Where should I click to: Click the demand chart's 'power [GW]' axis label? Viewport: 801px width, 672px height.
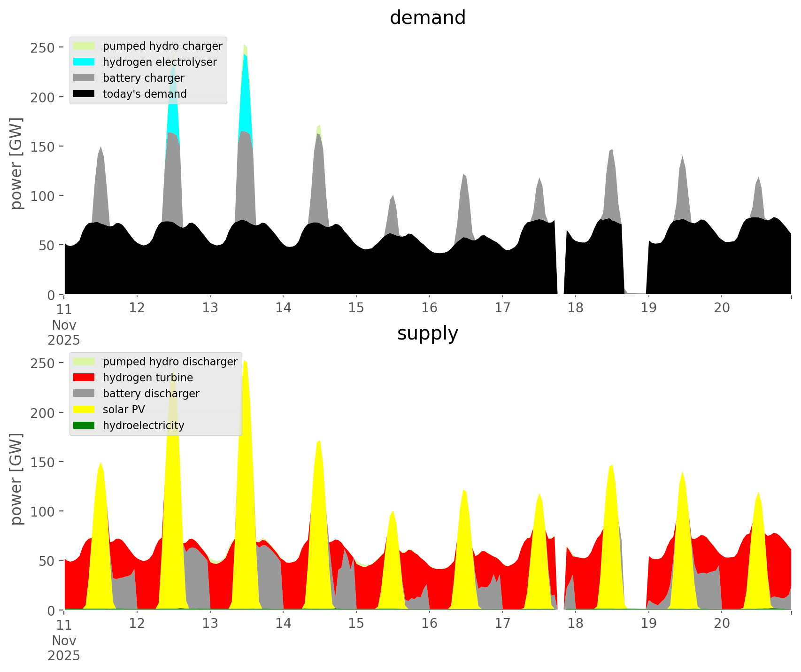(x=16, y=163)
